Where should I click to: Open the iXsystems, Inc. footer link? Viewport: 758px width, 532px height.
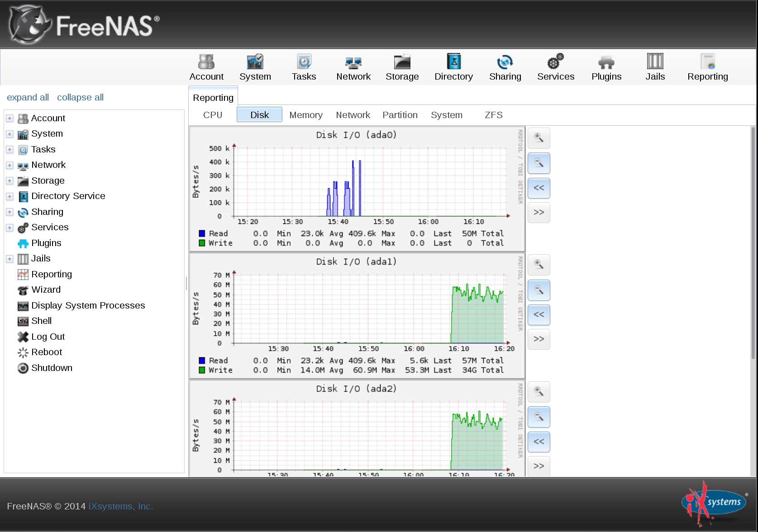[x=120, y=506]
